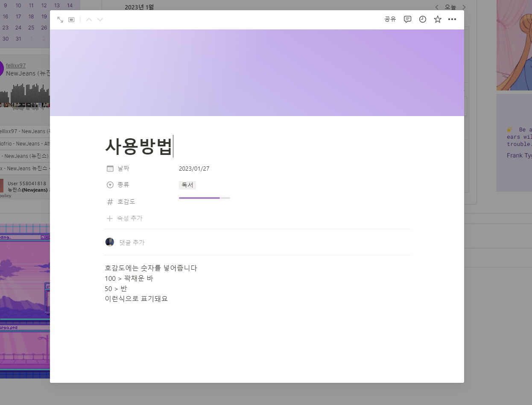The image size is (532, 405).
Task: Go to next month in background calendar
Action: pyautogui.click(x=464, y=7)
